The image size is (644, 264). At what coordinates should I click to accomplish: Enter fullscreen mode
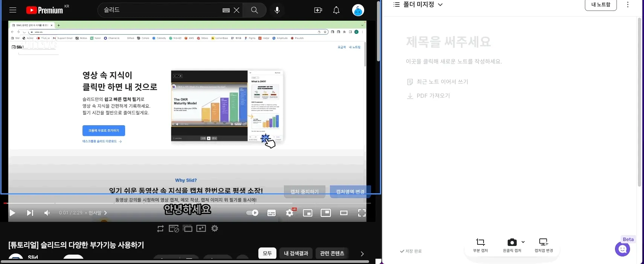click(x=362, y=213)
